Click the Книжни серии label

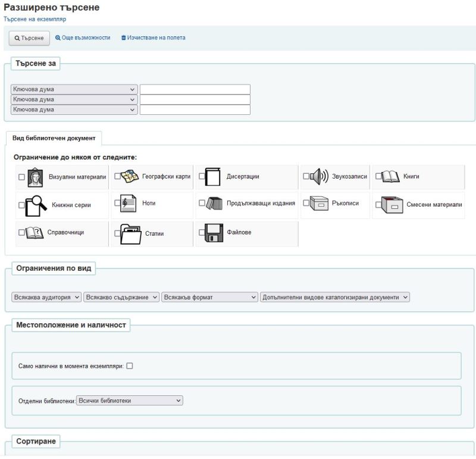click(71, 205)
